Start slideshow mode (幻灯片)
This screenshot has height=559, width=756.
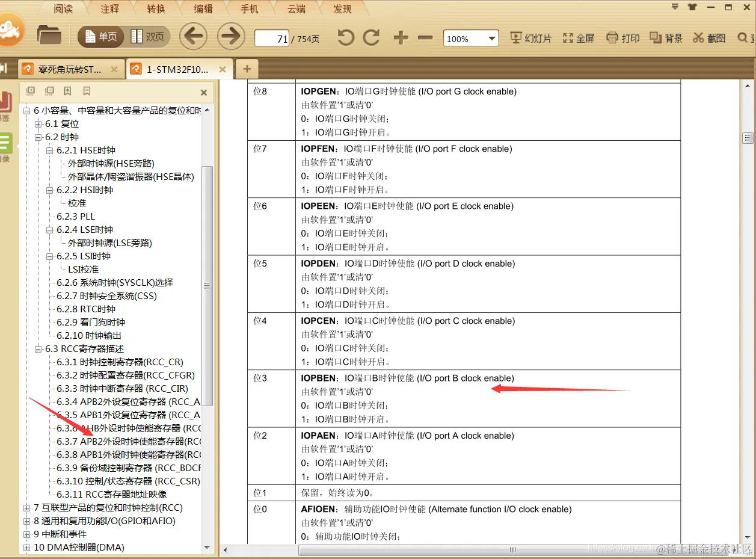(x=530, y=38)
